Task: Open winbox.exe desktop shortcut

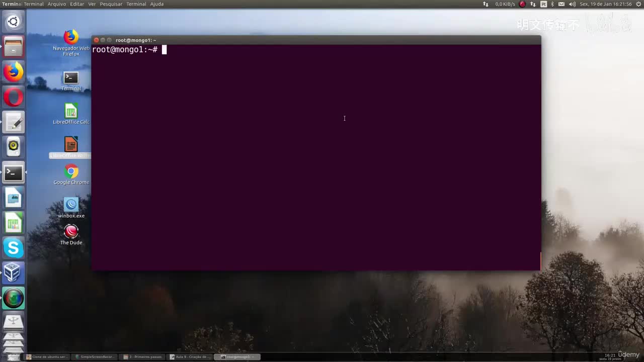Action: pos(71,208)
